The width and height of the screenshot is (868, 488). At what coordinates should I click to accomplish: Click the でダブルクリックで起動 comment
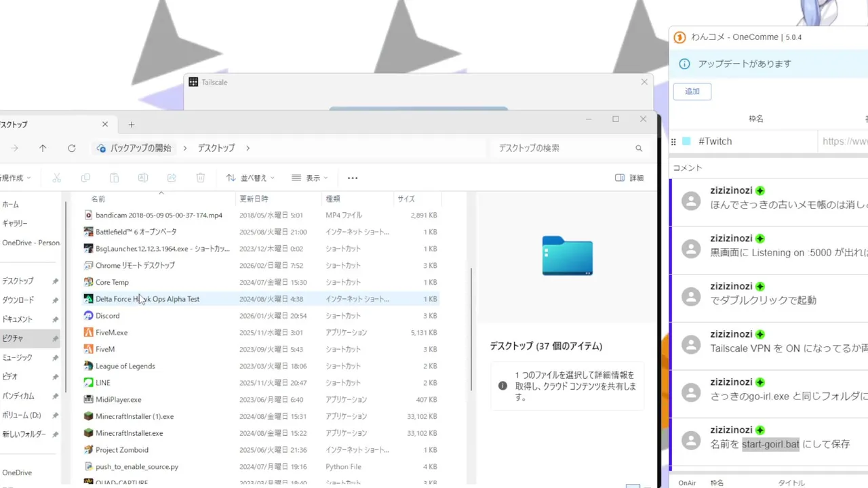[763, 300]
